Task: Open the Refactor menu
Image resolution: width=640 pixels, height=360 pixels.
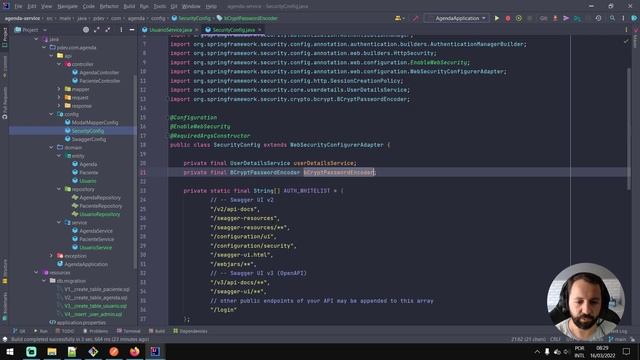Action: (x=109, y=7)
